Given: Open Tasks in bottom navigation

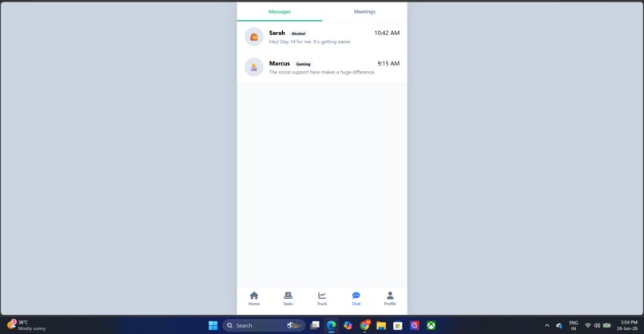Looking at the screenshot, I should [x=288, y=299].
